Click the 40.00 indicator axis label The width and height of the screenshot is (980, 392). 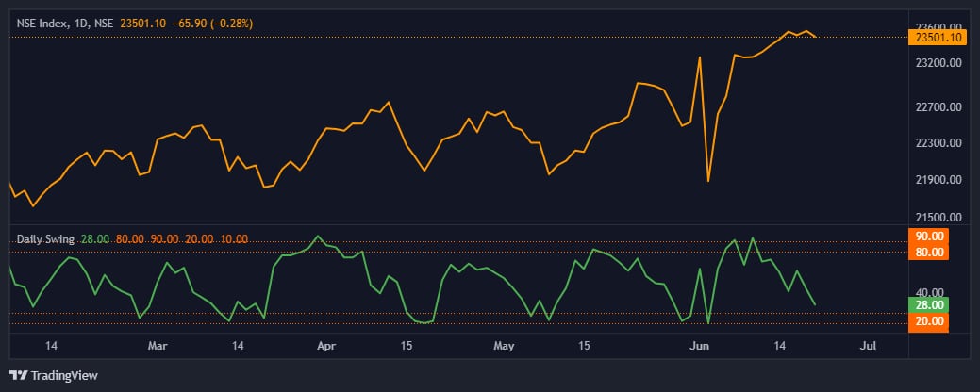[x=930, y=291]
